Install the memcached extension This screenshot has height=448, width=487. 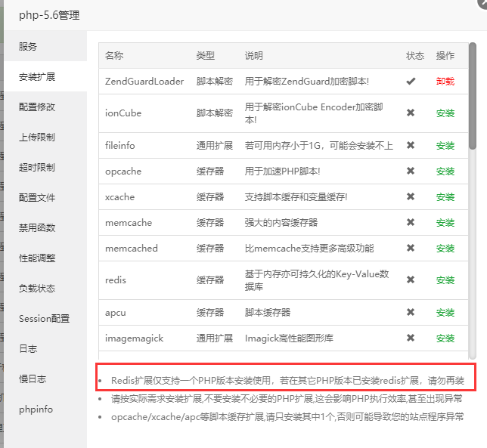point(445,248)
